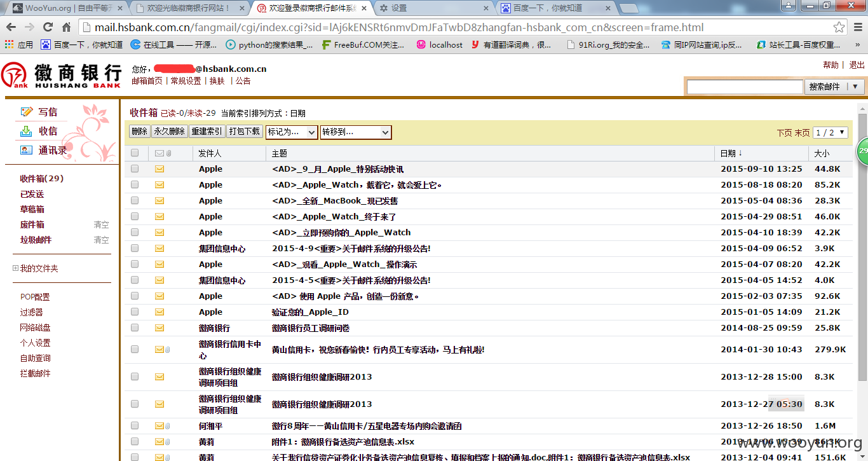Image resolution: width=868 pixels, height=461 pixels.
Task: Click envelope icon of 徽商银行员工调研问卷 mail
Action: 159,328
